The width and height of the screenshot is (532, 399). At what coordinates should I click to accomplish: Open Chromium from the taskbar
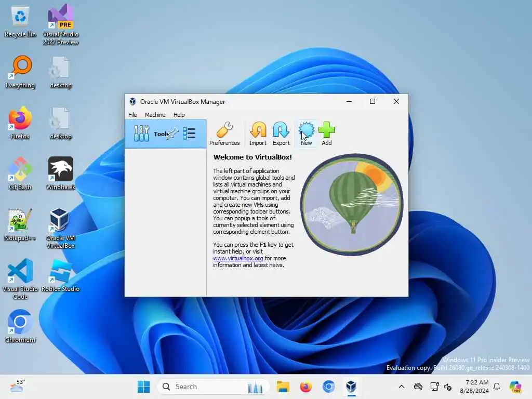click(x=328, y=387)
